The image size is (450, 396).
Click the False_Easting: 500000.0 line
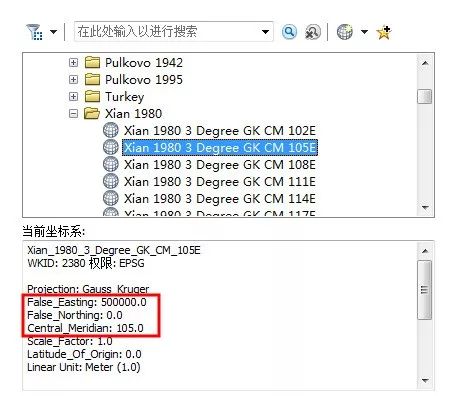[x=87, y=302]
